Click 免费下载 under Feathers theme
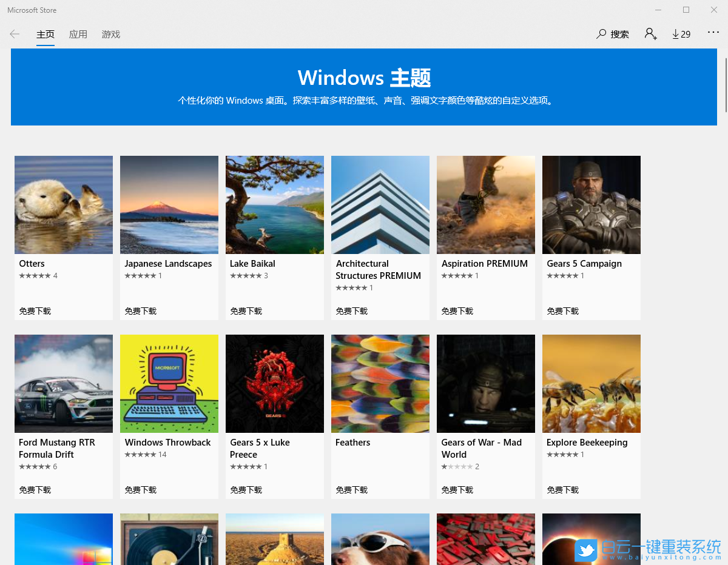 tap(351, 489)
